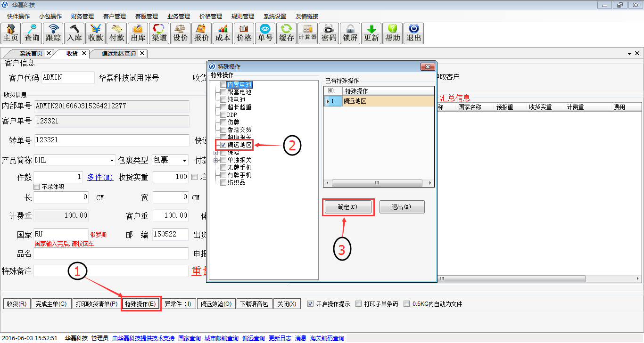Switch to the 偏远地区查询 tab

tap(119, 54)
